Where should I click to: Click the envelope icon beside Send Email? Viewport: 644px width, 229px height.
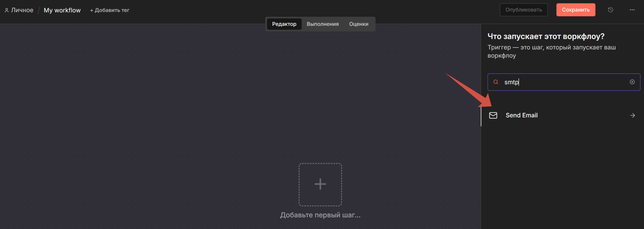493,115
